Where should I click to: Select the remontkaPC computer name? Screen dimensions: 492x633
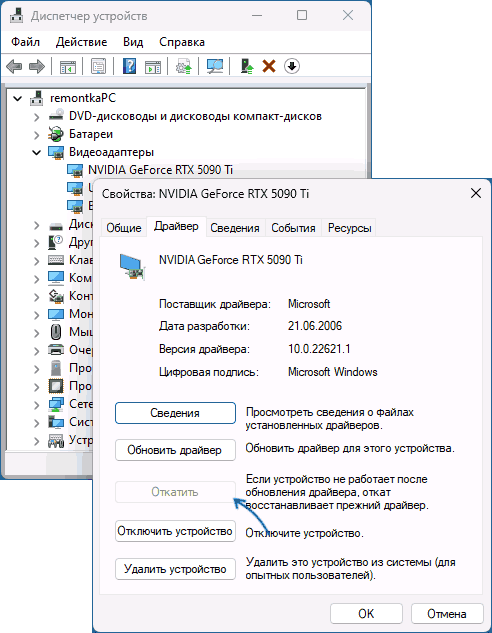coord(83,98)
